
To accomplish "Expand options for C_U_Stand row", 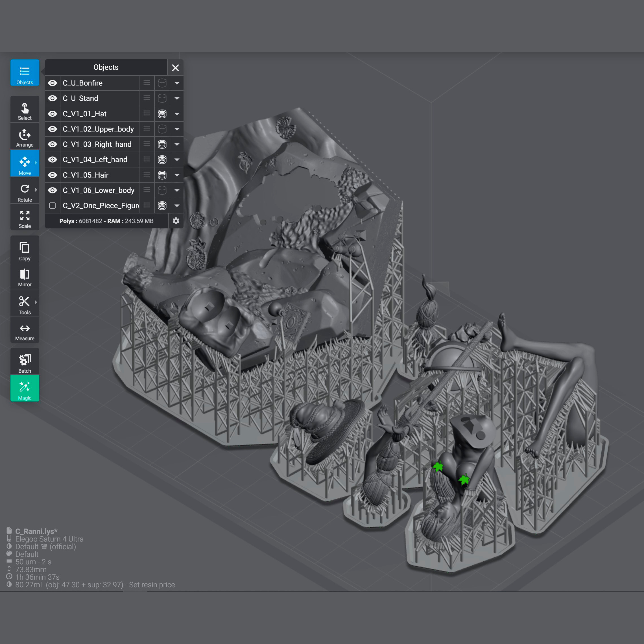I will [177, 98].
